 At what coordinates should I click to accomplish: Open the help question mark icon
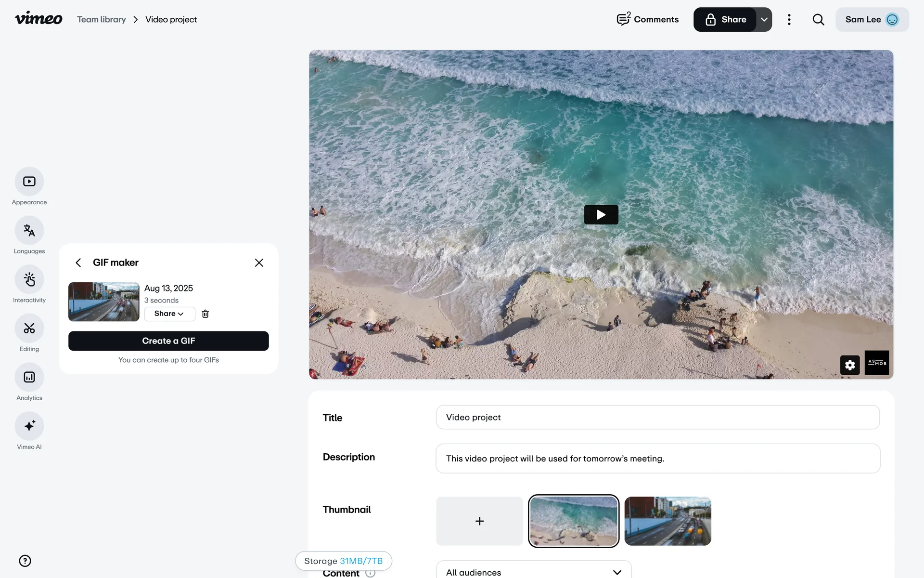(25, 561)
